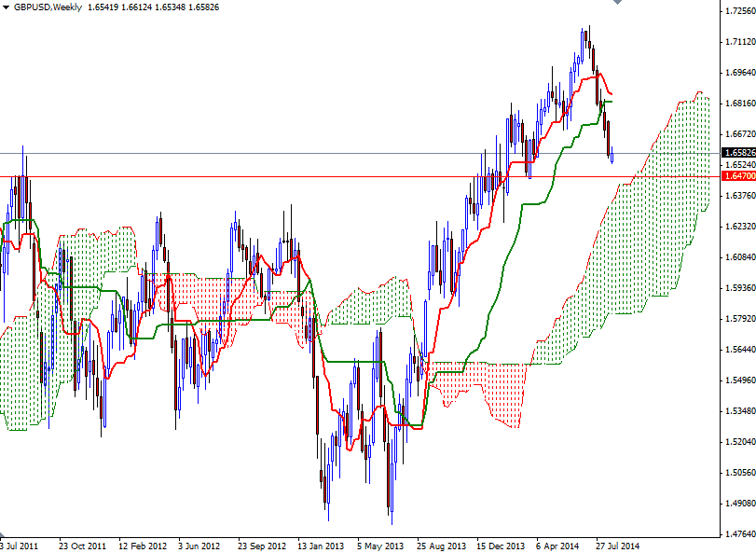
Task: Select the highlighted 1.65826 price tag
Action: coord(735,151)
